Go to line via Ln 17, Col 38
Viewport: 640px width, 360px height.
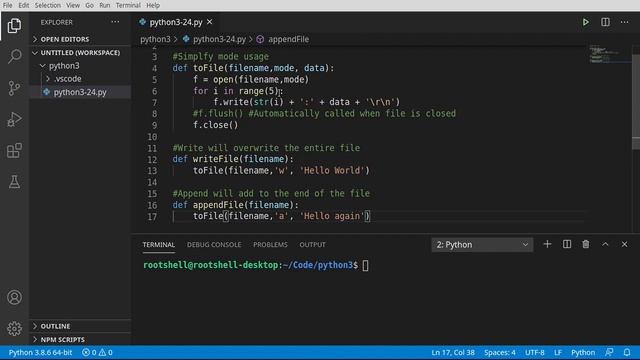[453, 352]
